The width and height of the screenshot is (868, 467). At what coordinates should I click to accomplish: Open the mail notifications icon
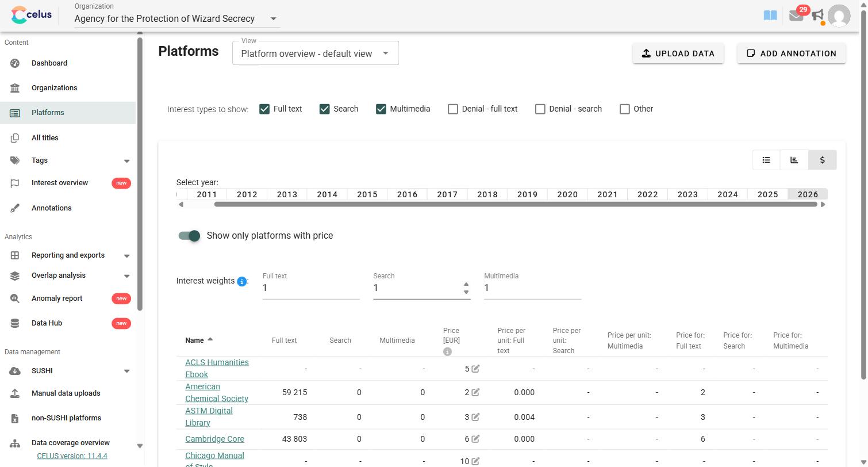796,16
